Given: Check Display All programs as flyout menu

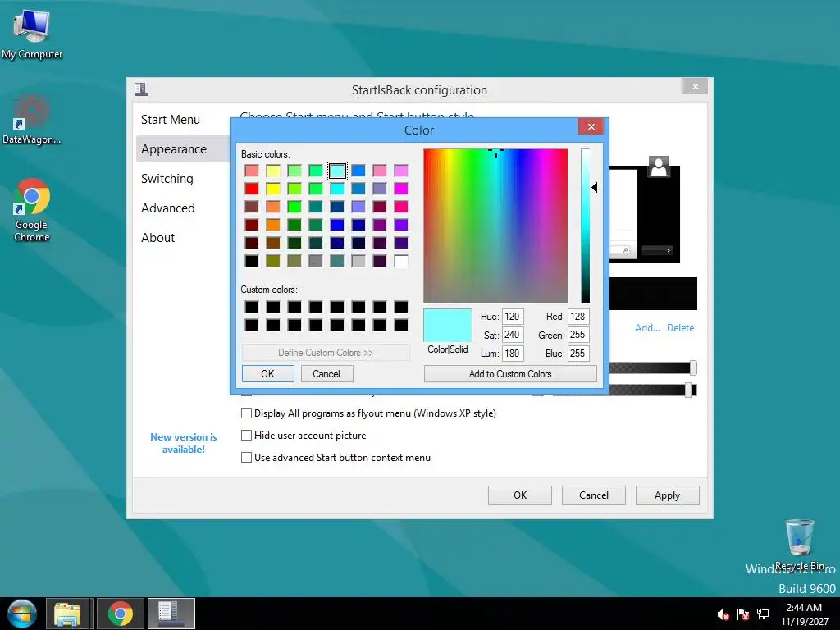Looking at the screenshot, I should [x=246, y=413].
